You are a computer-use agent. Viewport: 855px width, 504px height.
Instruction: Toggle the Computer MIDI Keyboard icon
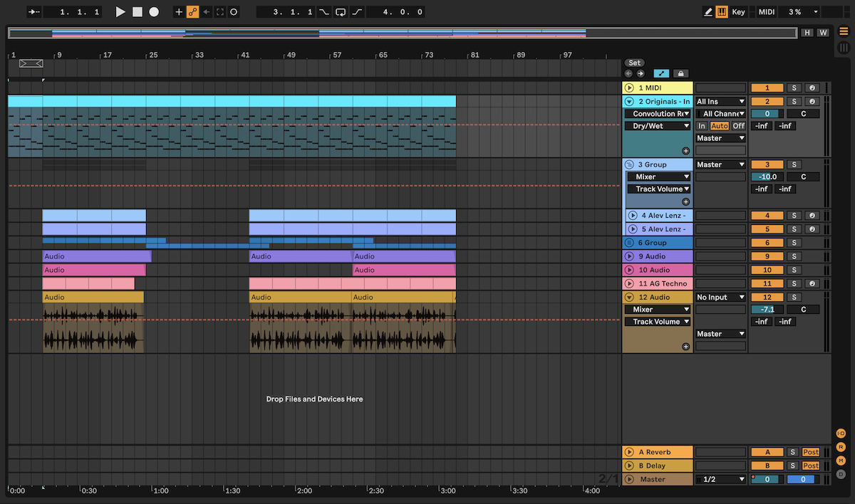[722, 12]
